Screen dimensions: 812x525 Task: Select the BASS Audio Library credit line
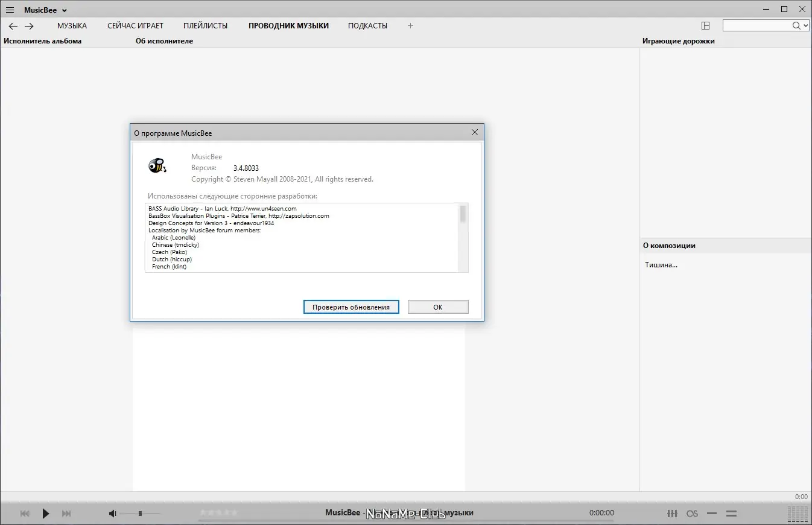tap(223, 208)
